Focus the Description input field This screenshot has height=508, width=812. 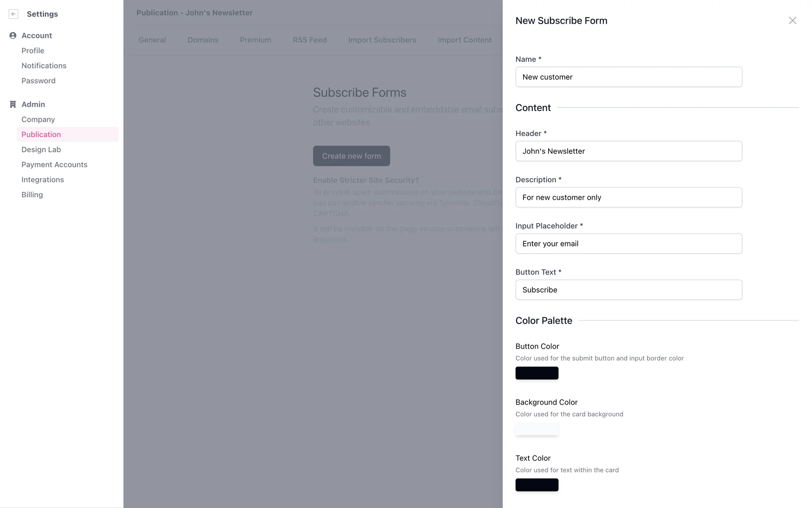pyautogui.click(x=628, y=197)
